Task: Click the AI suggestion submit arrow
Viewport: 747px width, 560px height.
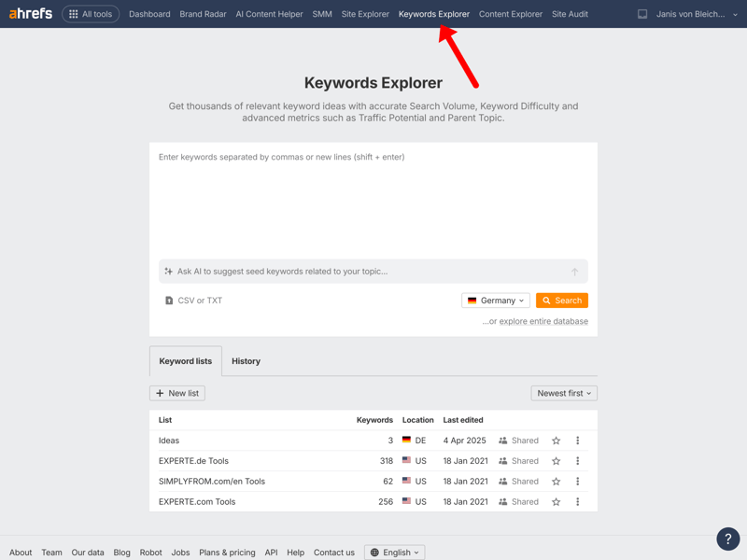Action: pos(574,272)
